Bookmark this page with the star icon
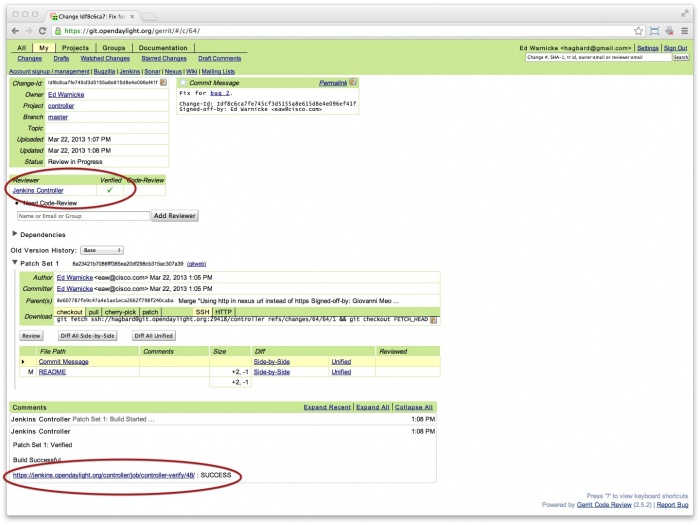The width and height of the screenshot is (700, 525). click(x=638, y=31)
